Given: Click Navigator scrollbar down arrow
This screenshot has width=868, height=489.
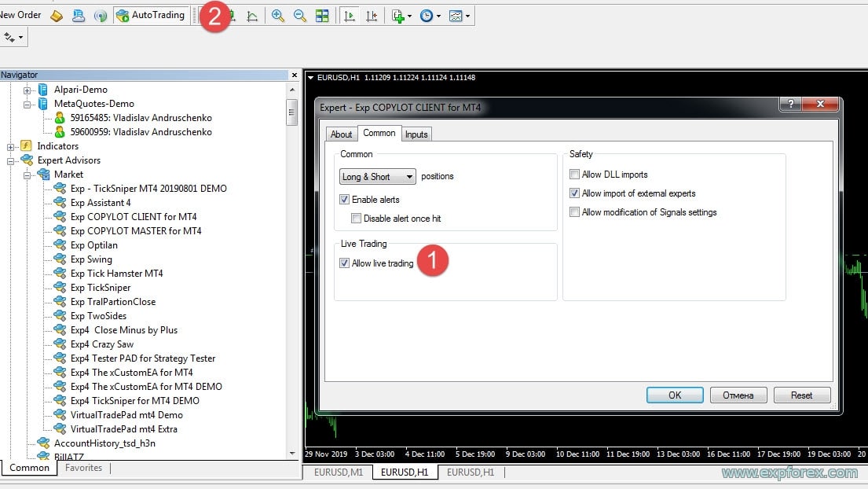Looking at the screenshot, I should (x=292, y=454).
